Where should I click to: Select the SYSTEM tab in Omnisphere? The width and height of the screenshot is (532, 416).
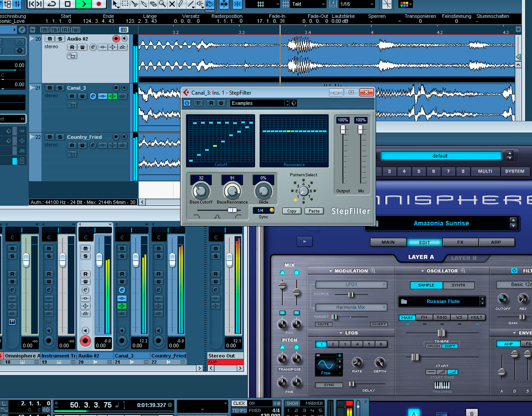[x=514, y=171]
